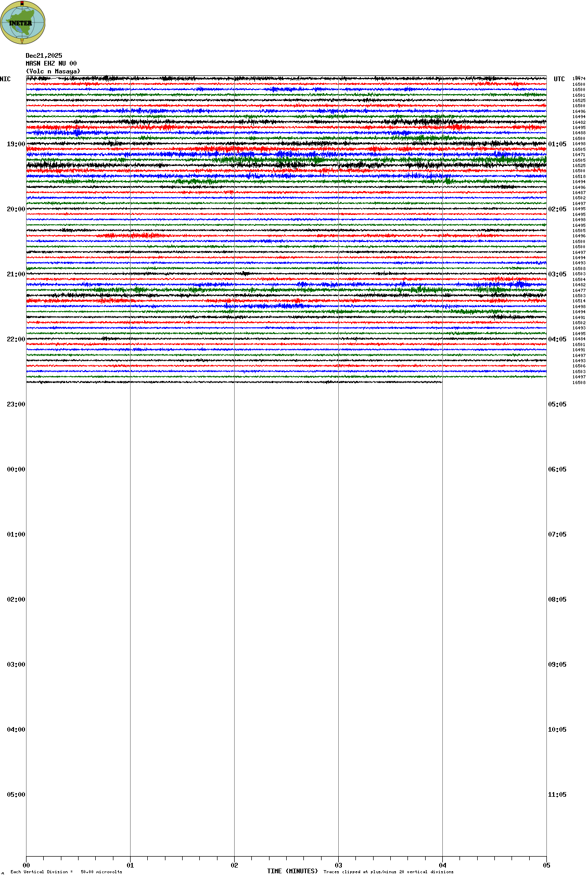Select the 21:00 local time marker
The image size is (588, 879).
pyautogui.click(x=16, y=274)
